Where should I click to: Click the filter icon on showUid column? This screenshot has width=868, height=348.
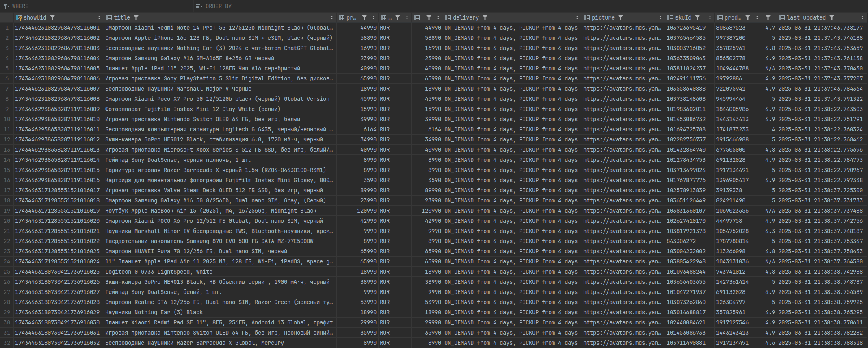[52, 17]
